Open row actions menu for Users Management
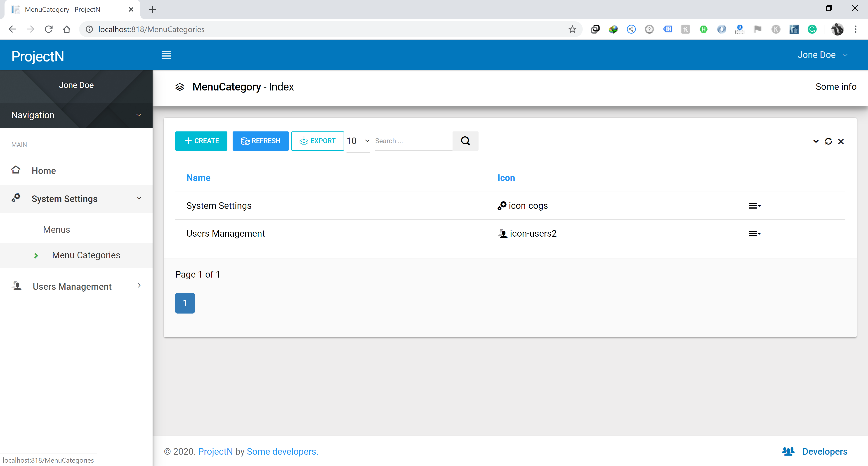868x466 pixels. pyautogui.click(x=754, y=233)
